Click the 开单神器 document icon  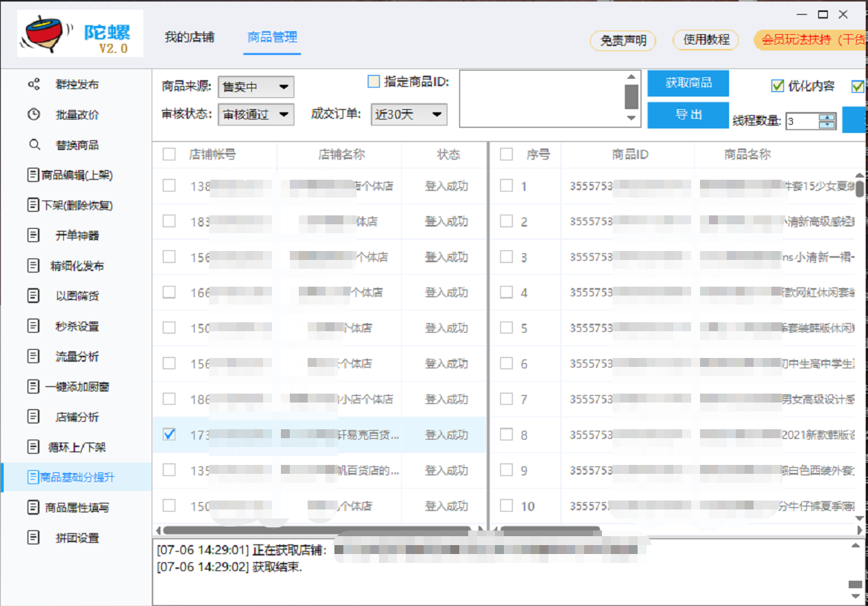(x=33, y=235)
